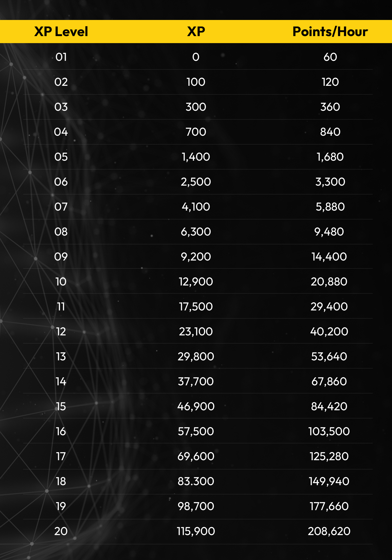This screenshot has height=560, width=392.
Task: Select the 1,680 points/hour cell
Action: tap(330, 157)
